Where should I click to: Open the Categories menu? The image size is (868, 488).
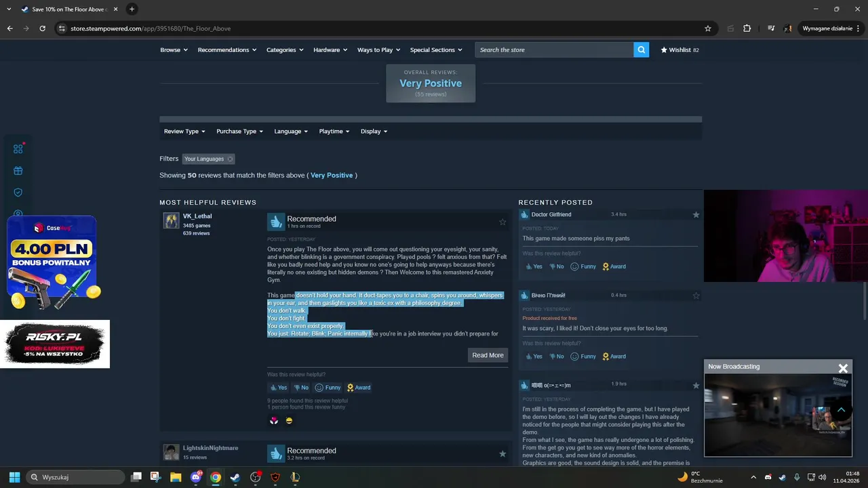285,49
